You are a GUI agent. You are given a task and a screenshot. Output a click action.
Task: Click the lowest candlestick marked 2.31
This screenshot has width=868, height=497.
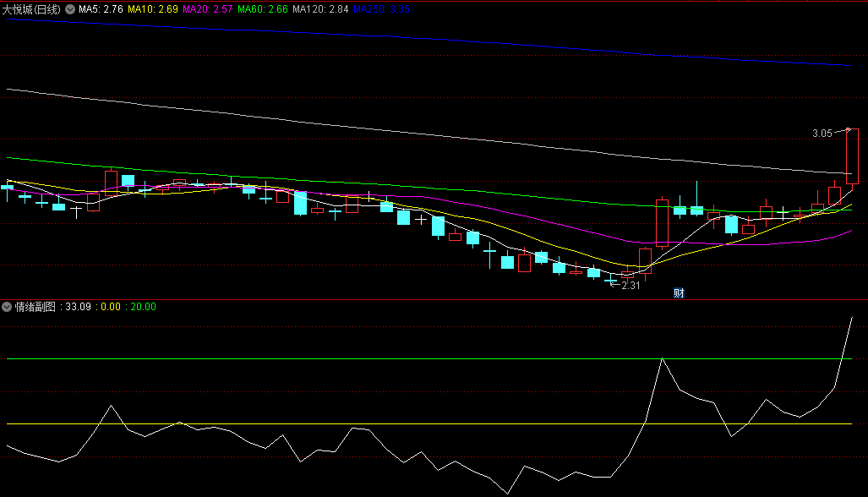[610, 281]
